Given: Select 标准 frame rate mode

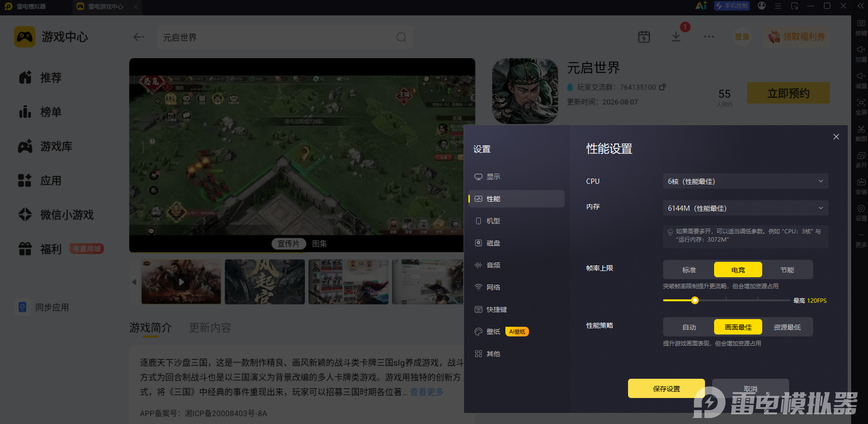Looking at the screenshot, I should [689, 270].
